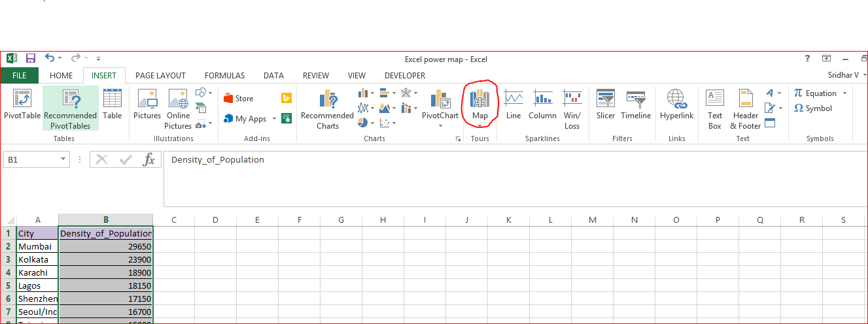
Task: Open Customize Quick Access Toolbar menu
Action: pyautogui.click(x=98, y=59)
